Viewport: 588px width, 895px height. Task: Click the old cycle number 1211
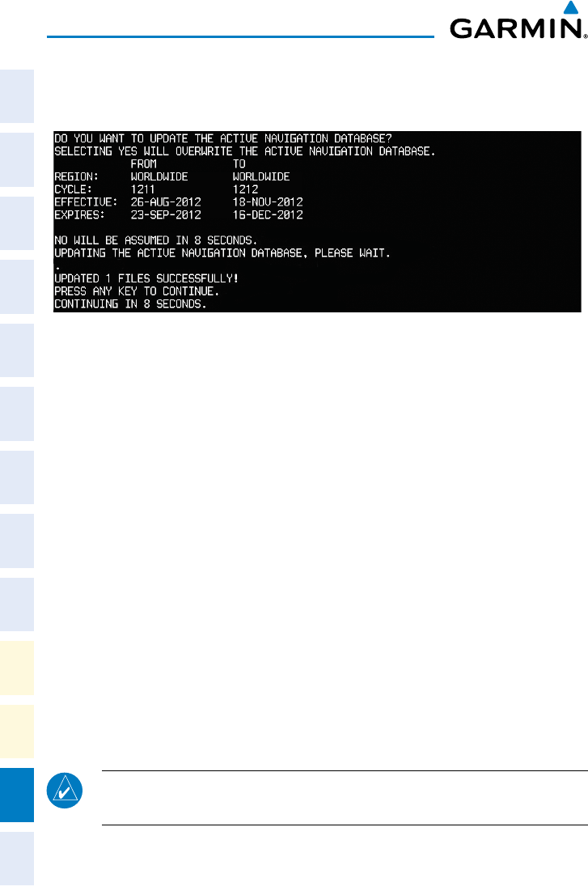click(143, 189)
